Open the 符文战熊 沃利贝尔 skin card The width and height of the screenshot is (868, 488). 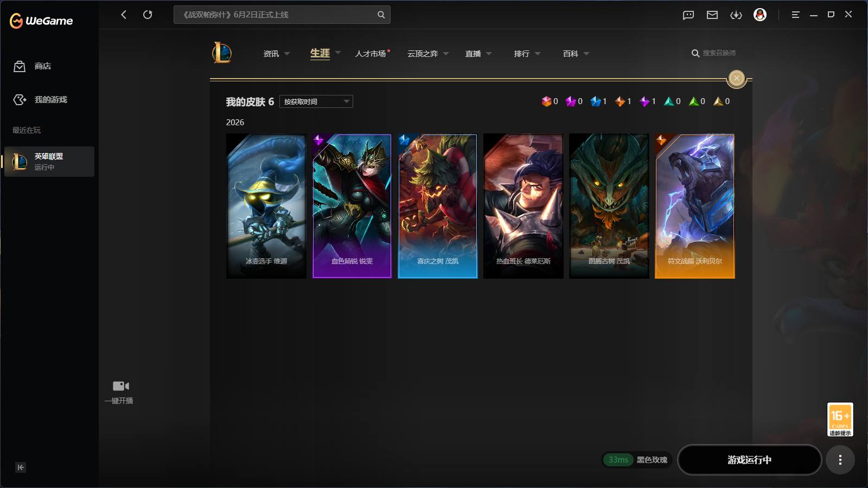pos(695,207)
